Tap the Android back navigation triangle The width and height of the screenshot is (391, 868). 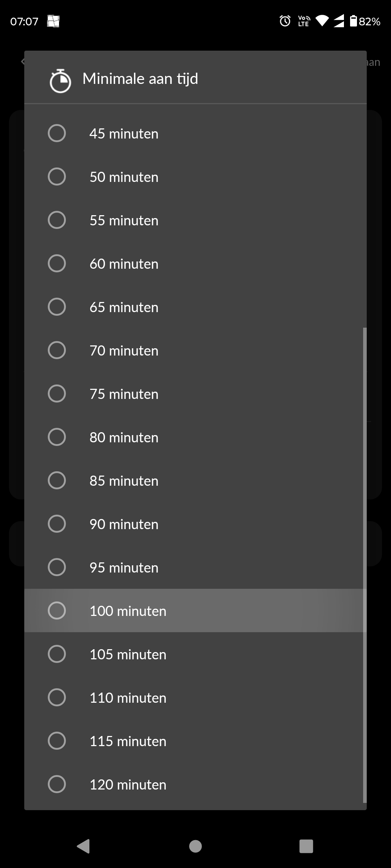coord(83,846)
